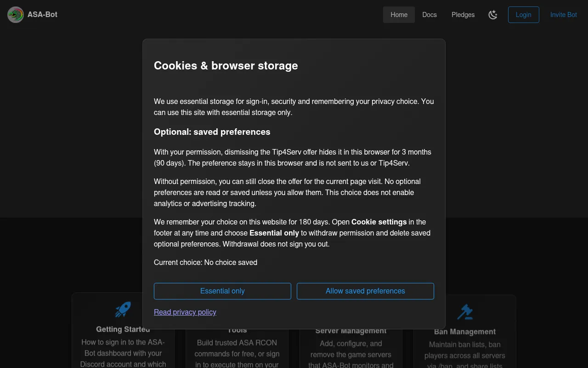Image resolution: width=588 pixels, height=368 pixels.
Task: Follow the Invite Bot link
Action: [564, 15]
